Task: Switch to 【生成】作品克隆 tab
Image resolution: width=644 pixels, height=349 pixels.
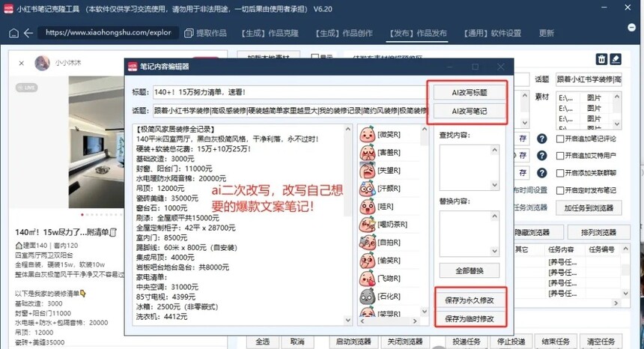Action: pos(268,33)
